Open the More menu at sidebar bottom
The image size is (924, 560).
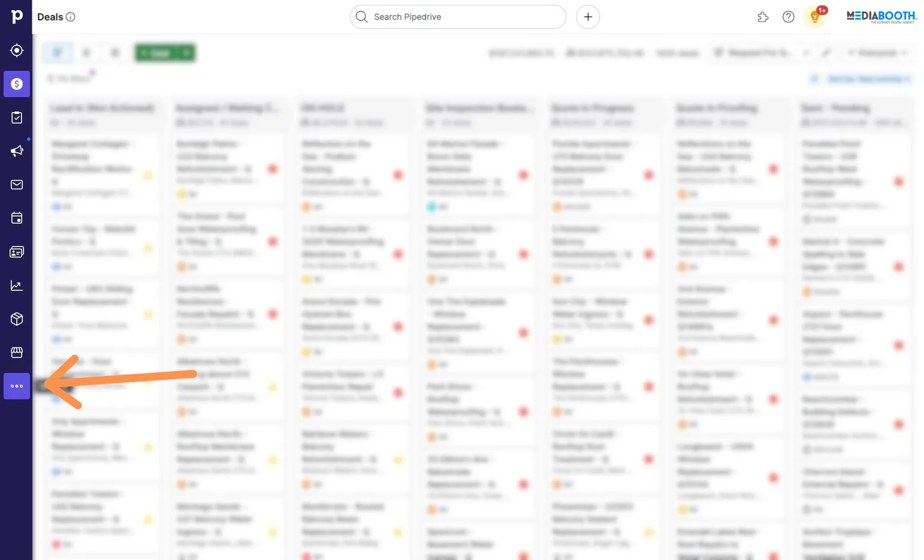pos(16,386)
